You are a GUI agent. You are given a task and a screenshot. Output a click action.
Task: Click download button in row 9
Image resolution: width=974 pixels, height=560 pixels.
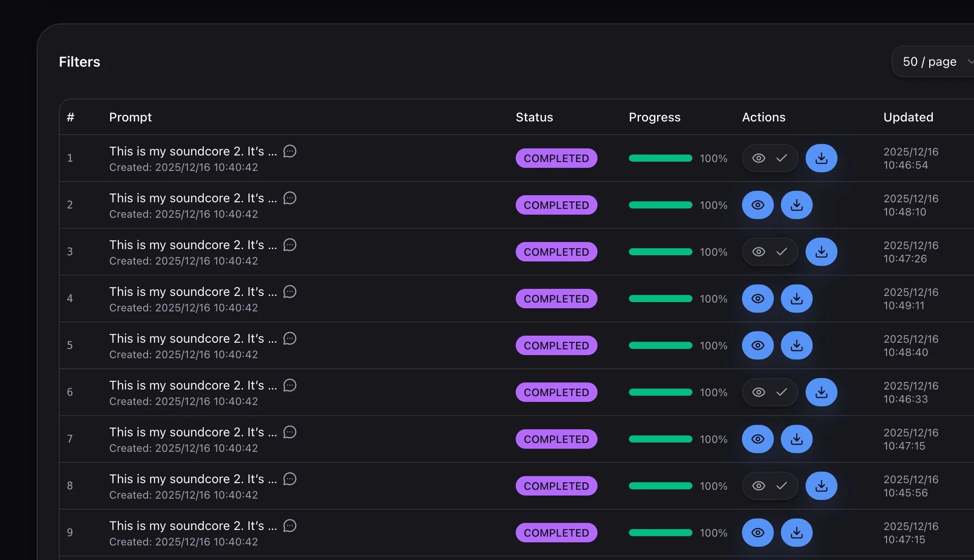(796, 533)
